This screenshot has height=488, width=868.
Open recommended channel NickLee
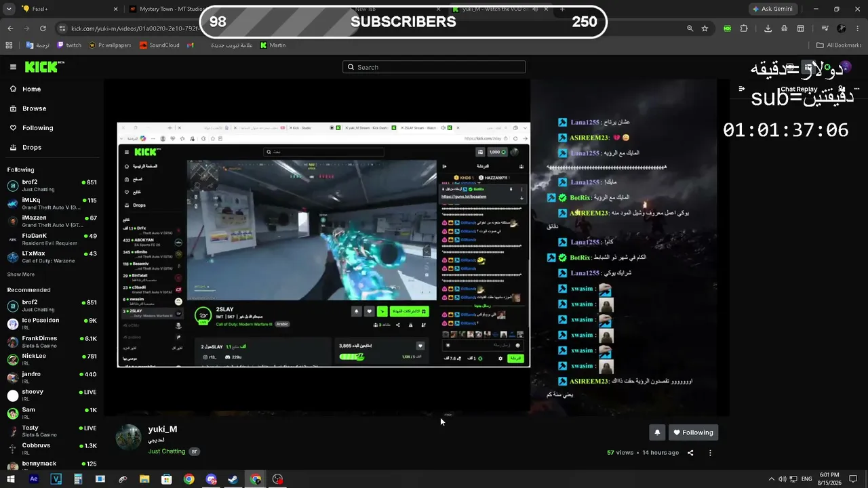pyautogui.click(x=52, y=359)
